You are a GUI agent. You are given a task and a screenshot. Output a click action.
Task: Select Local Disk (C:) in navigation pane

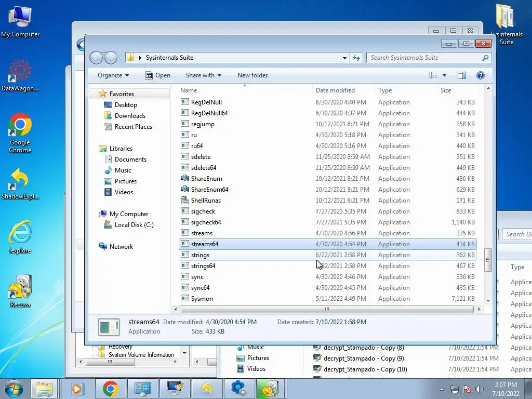[x=134, y=224]
